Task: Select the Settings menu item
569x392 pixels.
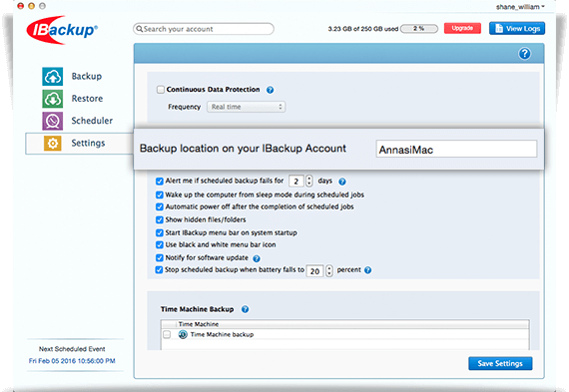Action: click(x=80, y=144)
